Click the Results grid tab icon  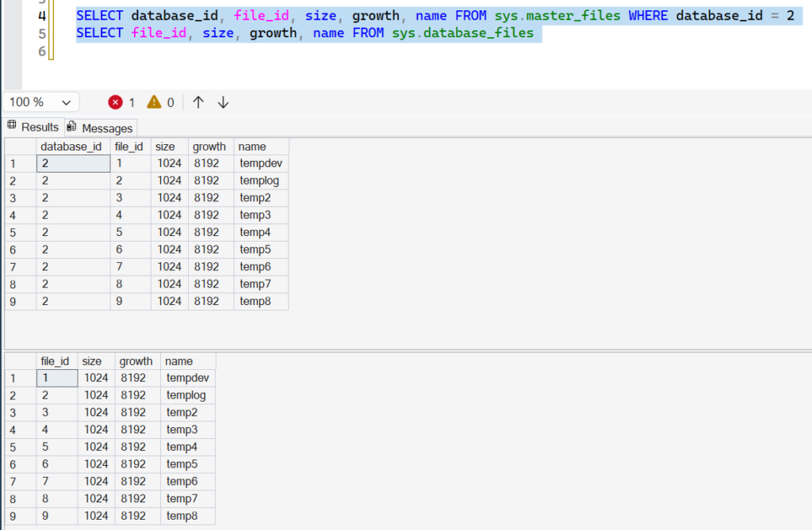(12, 124)
